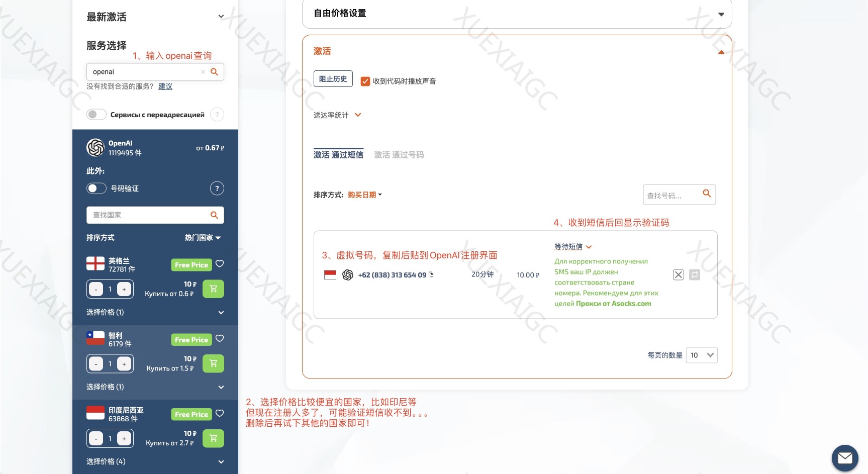Click the country search magnifier icon

coord(214,215)
